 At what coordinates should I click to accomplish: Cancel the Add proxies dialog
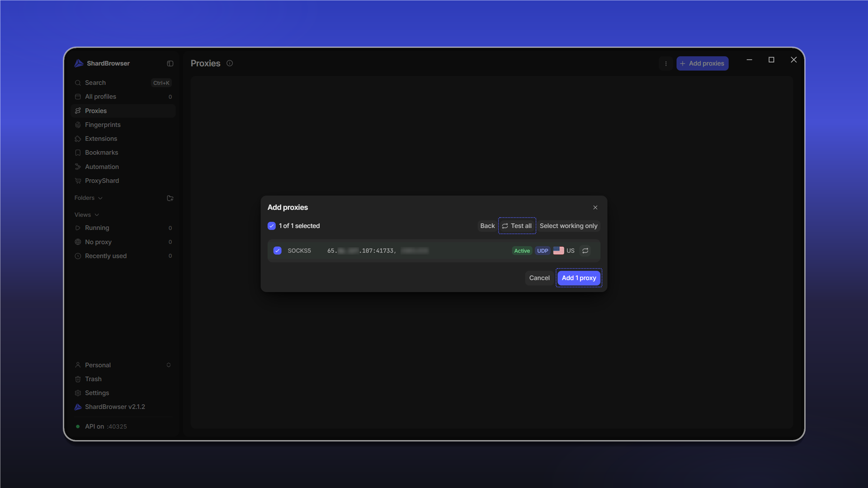pyautogui.click(x=539, y=278)
